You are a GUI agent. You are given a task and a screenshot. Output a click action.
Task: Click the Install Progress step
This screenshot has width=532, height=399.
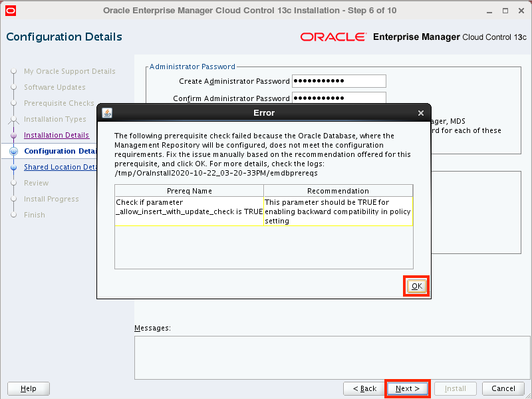click(51, 199)
